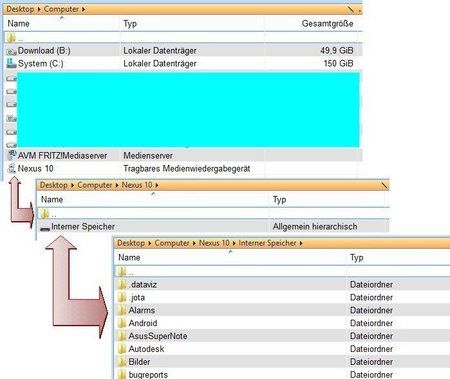
Task: Select the Autodesk folder row
Action: coord(282,349)
